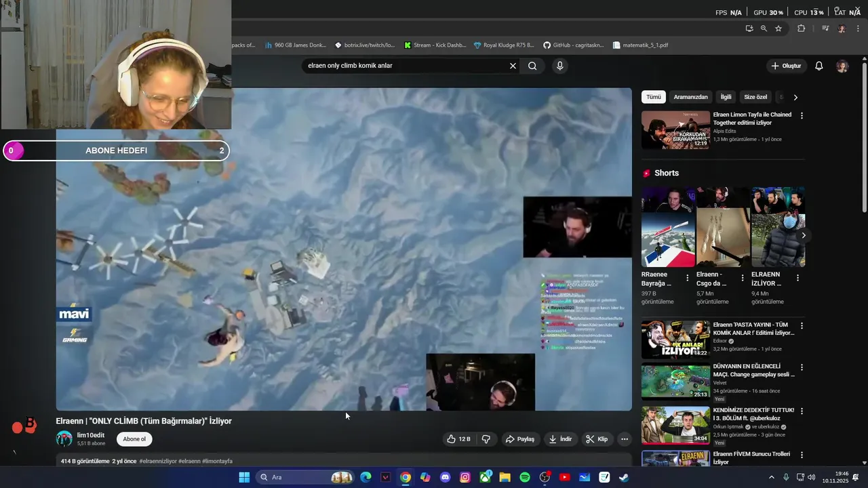The image size is (868, 488).
Task: Open options for Elraenn Csgo short
Action: pyautogui.click(x=743, y=278)
